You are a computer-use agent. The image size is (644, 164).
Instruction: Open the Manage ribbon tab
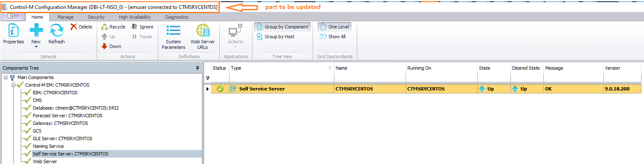tap(65, 17)
